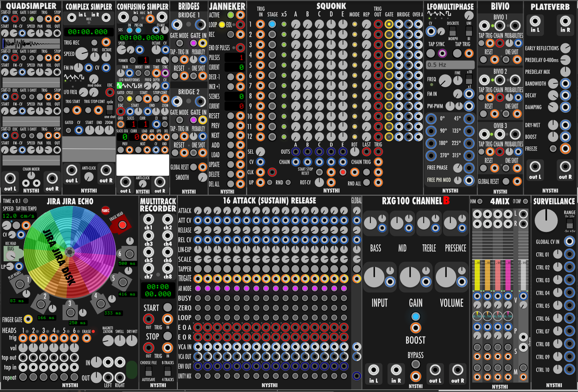Click the yellow FINGER GATE jack
The image size is (578, 392).
28,319
